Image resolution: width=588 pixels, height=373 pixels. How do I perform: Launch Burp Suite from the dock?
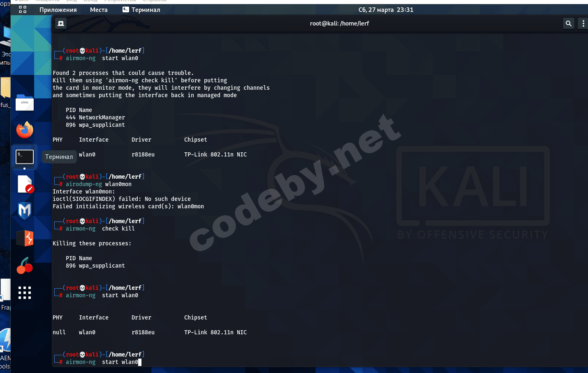25,238
